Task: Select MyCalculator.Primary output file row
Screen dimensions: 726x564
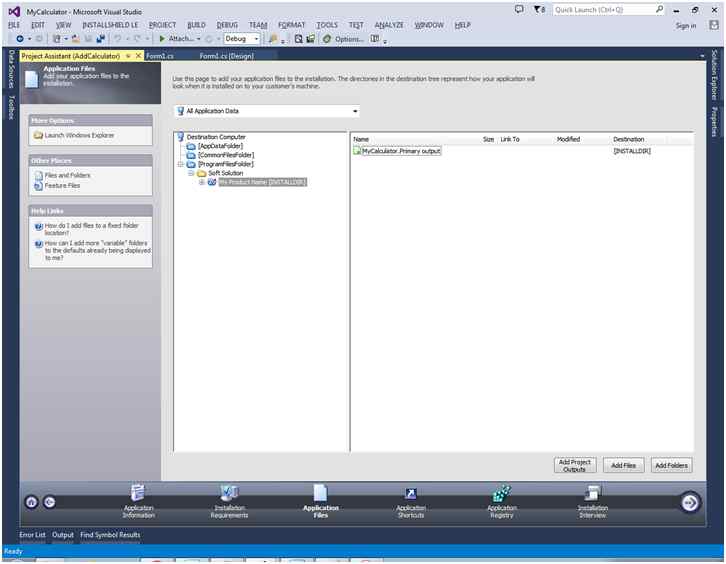Action: pos(401,151)
